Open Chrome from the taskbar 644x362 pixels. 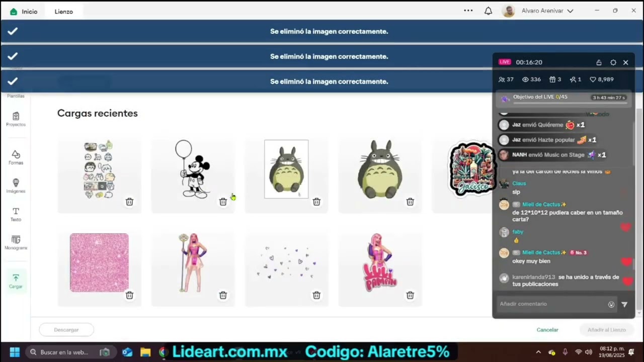[164, 352]
